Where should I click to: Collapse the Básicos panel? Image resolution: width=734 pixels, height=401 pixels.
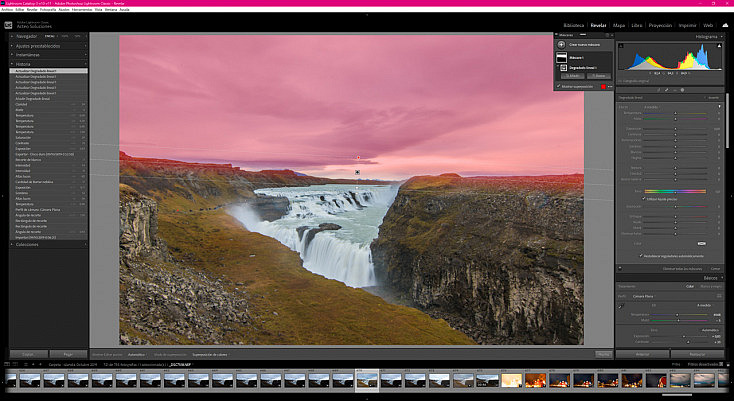click(722, 277)
